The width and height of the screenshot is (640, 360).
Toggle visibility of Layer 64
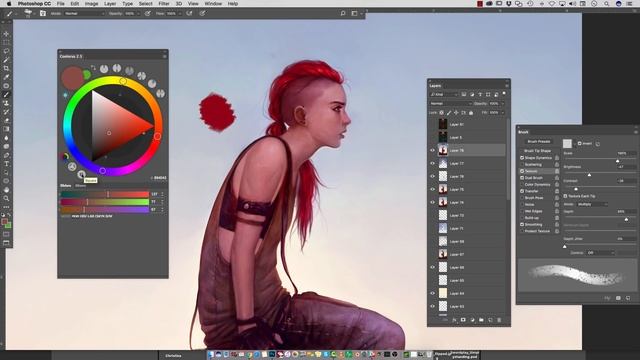(432, 293)
